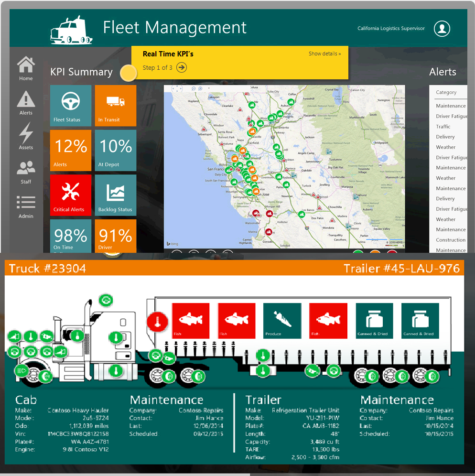Click Show details link in KPI callout
The image size is (475, 476).
tap(324, 54)
